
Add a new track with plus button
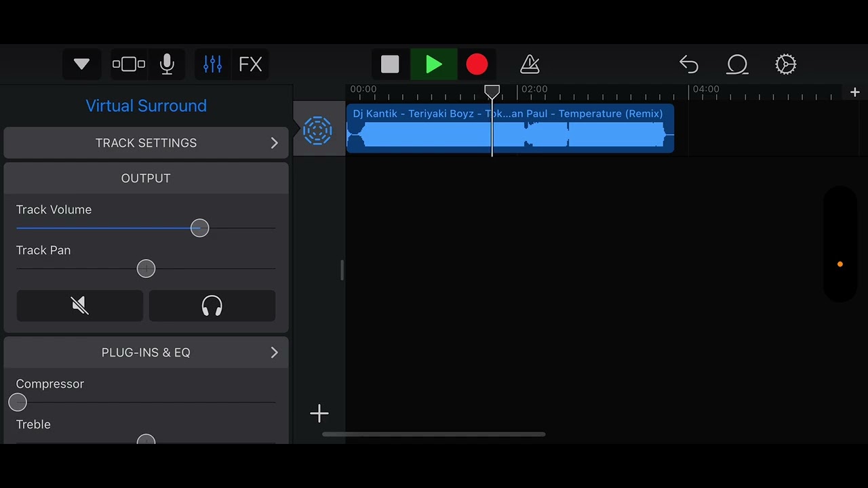tap(319, 413)
